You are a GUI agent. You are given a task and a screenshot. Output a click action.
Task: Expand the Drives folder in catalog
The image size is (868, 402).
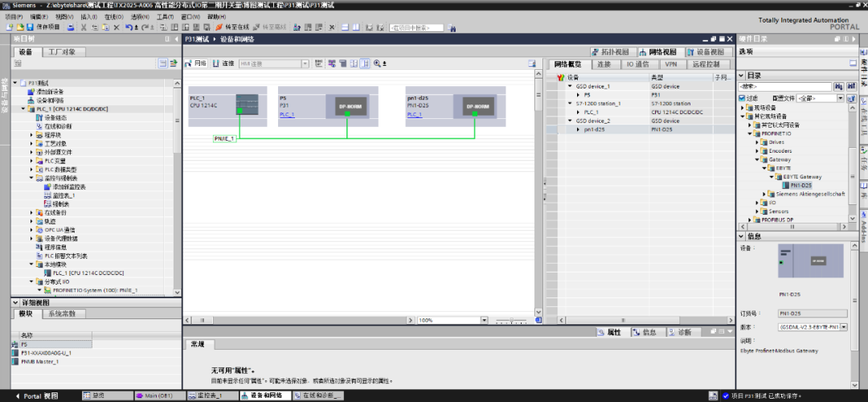757,142
